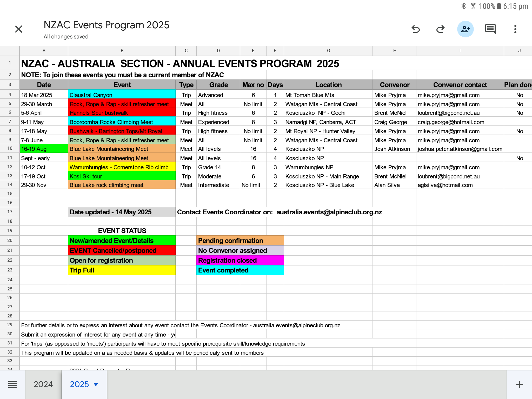
Task: Select the Advanced grade cell
Action: (218, 95)
